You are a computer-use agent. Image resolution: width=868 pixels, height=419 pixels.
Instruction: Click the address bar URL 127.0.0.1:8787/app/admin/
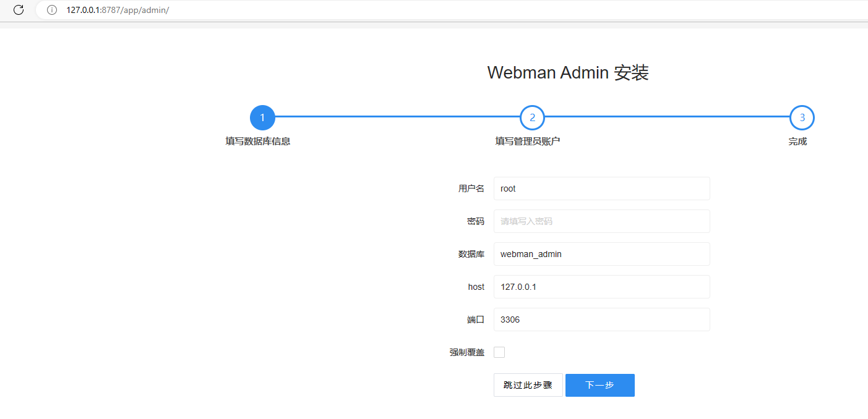point(118,10)
